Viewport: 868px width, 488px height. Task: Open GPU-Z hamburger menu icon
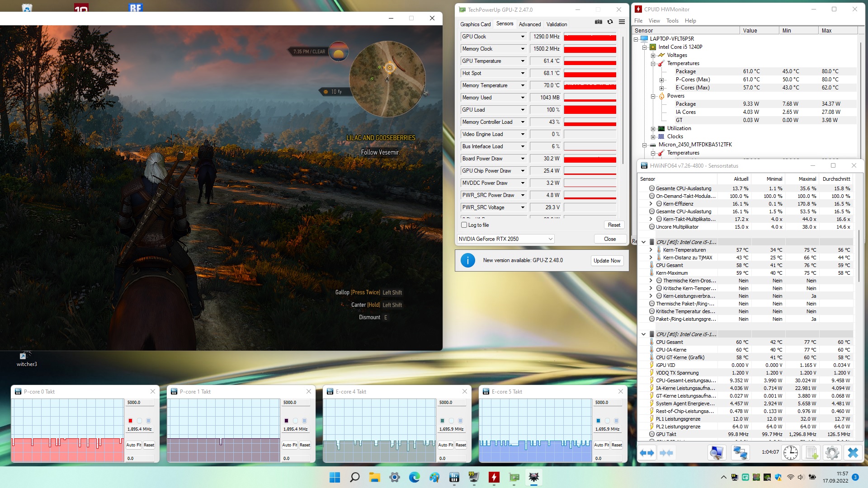622,22
